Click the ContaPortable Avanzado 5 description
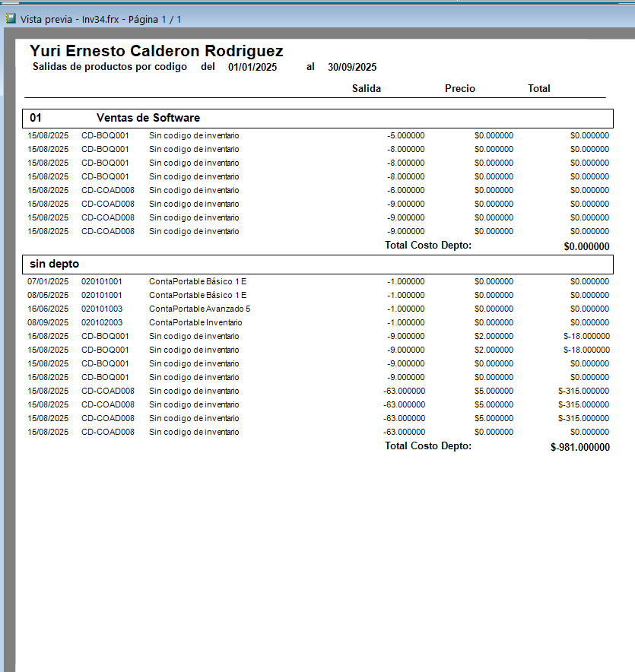This screenshot has height=672, width=635. (x=199, y=309)
